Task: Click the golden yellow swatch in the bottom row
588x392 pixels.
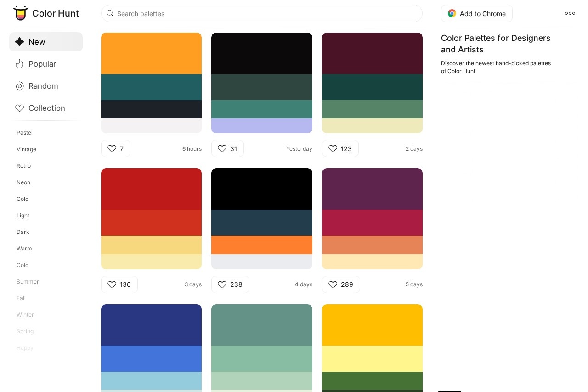Action: click(x=372, y=325)
